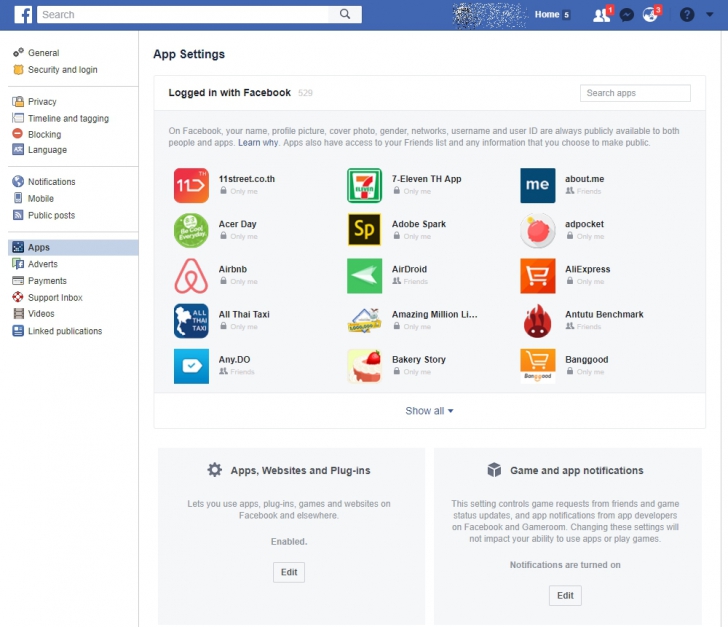Open the Antutu Benchmark app name
The image size is (728, 627).
coord(604,314)
